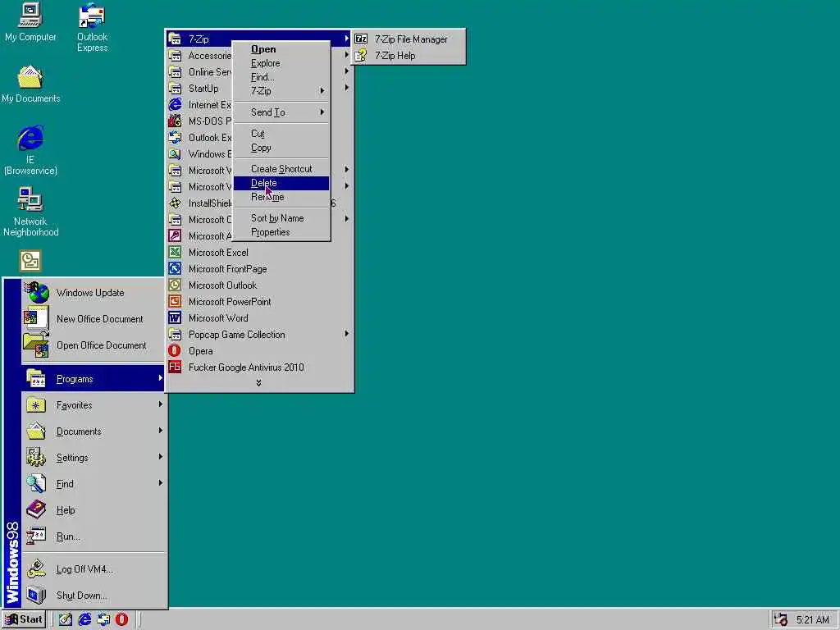Select Find... in context menu
Viewport: 840px width, 630px height.
282,77
